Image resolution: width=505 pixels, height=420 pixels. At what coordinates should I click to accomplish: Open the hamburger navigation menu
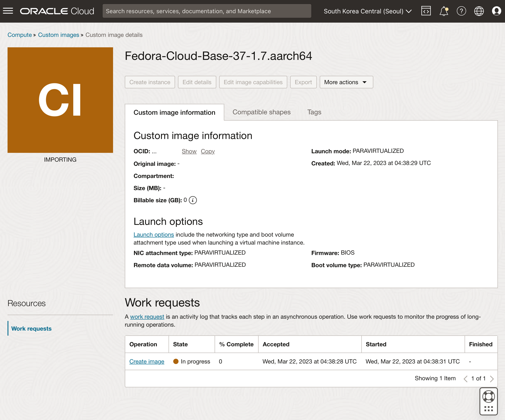(x=8, y=11)
